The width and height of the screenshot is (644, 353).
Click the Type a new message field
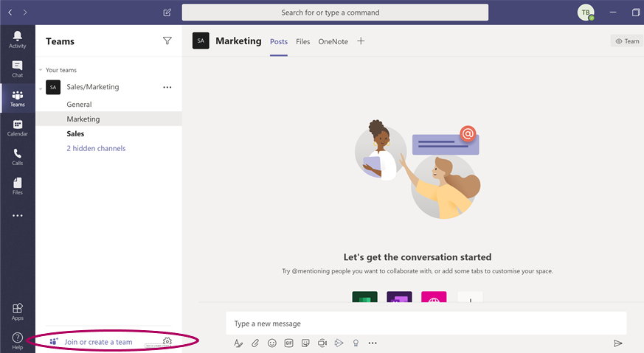click(426, 324)
